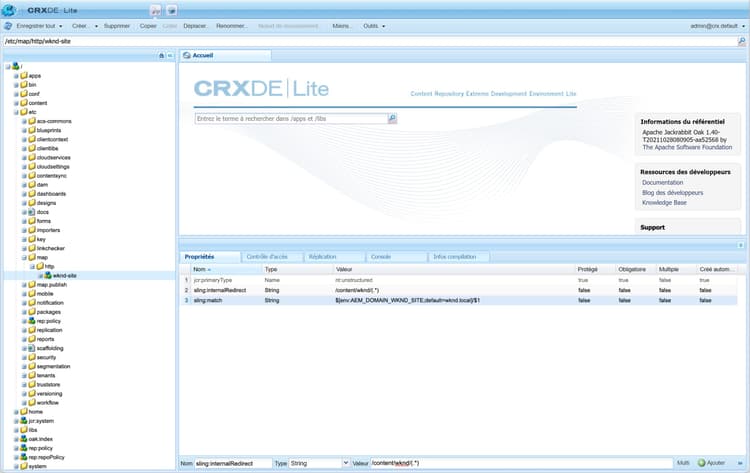750x473 pixels.
Task: Click the jcr:system node icon
Action: click(23, 421)
